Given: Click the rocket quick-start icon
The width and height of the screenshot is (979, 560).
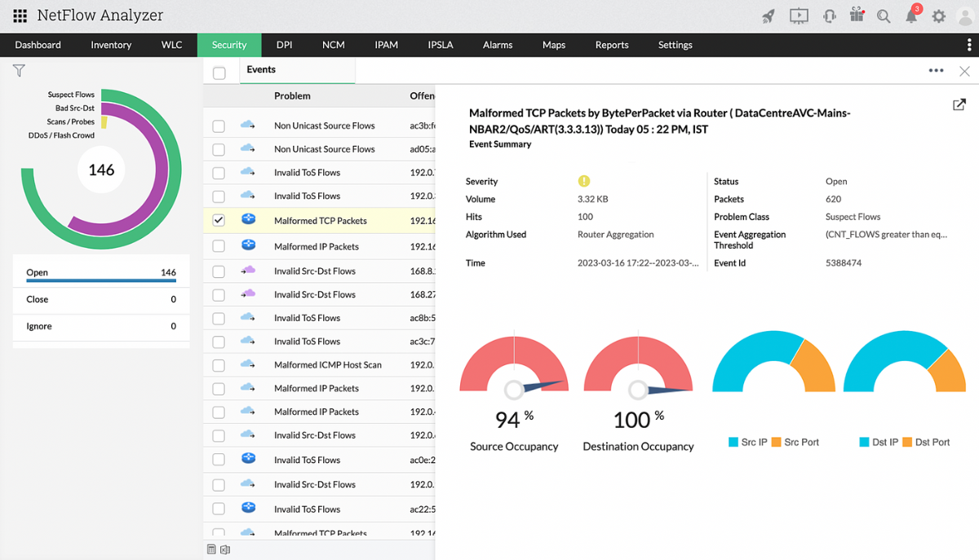Looking at the screenshot, I should (769, 15).
